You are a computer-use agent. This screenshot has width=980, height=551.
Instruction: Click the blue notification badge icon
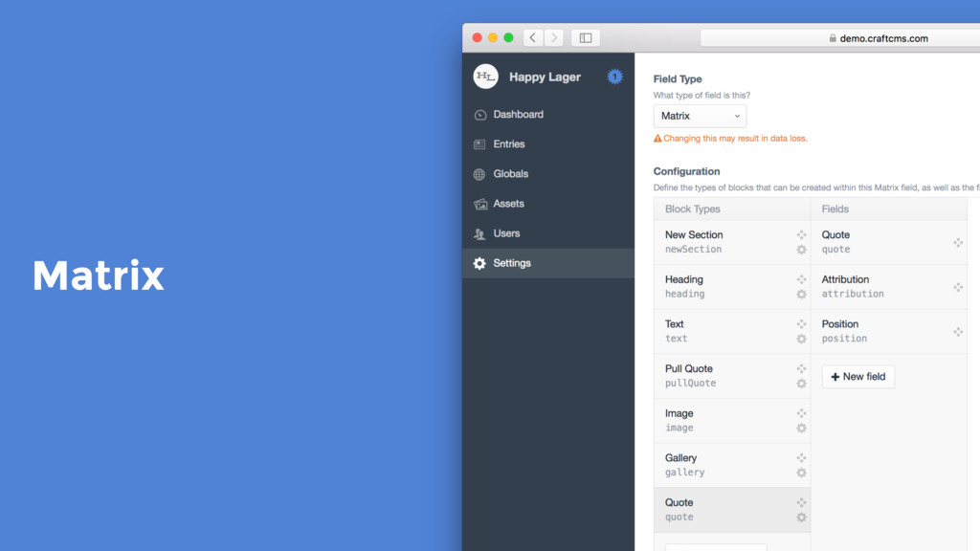[x=615, y=77]
